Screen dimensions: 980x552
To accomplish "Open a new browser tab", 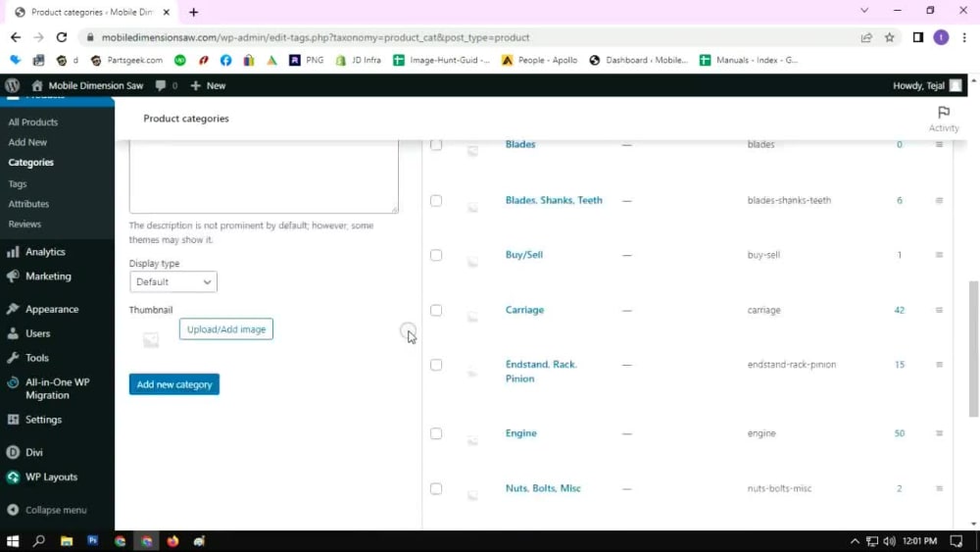I will [x=194, y=12].
